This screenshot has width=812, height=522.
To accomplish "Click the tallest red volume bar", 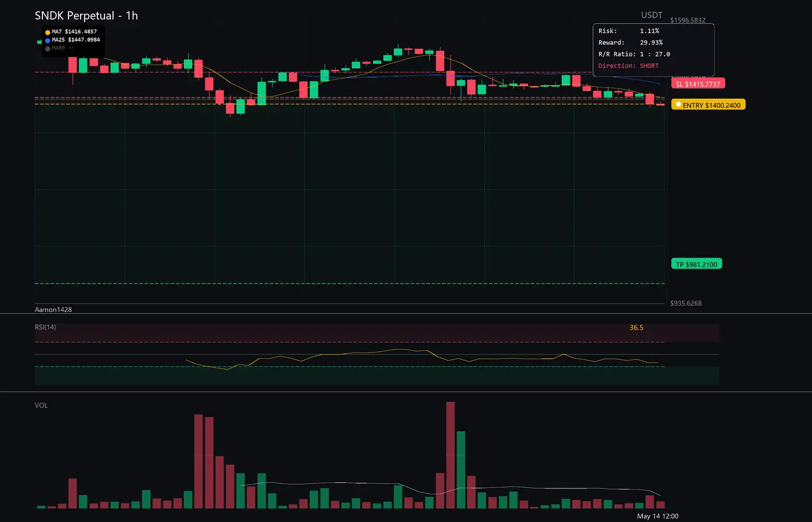I will 450,455.
